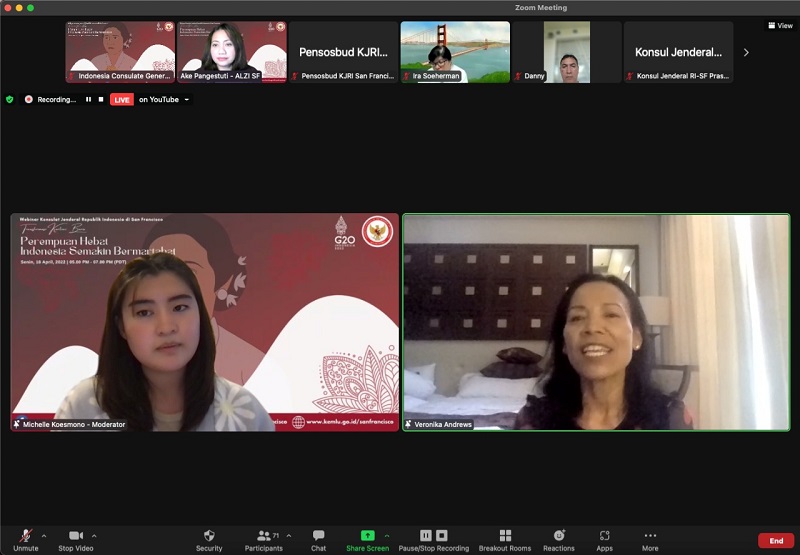
Task: Click the 'Recording...' status text
Action: coord(57,99)
